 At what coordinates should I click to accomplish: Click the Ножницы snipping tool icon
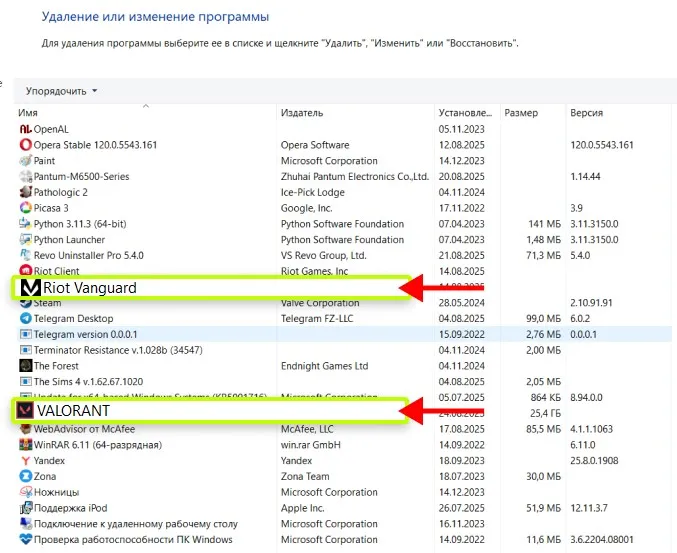point(25,492)
